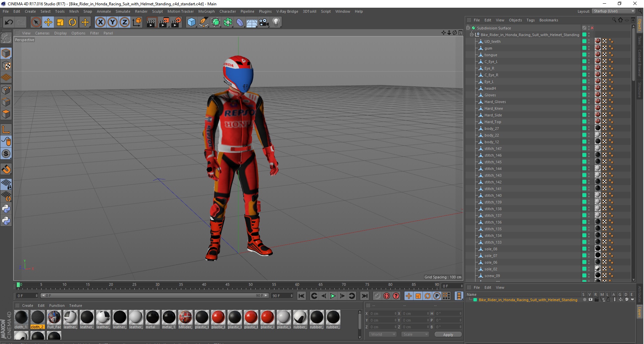Click the Undo arrow icon
This screenshot has height=344, width=644.
(9, 22)
